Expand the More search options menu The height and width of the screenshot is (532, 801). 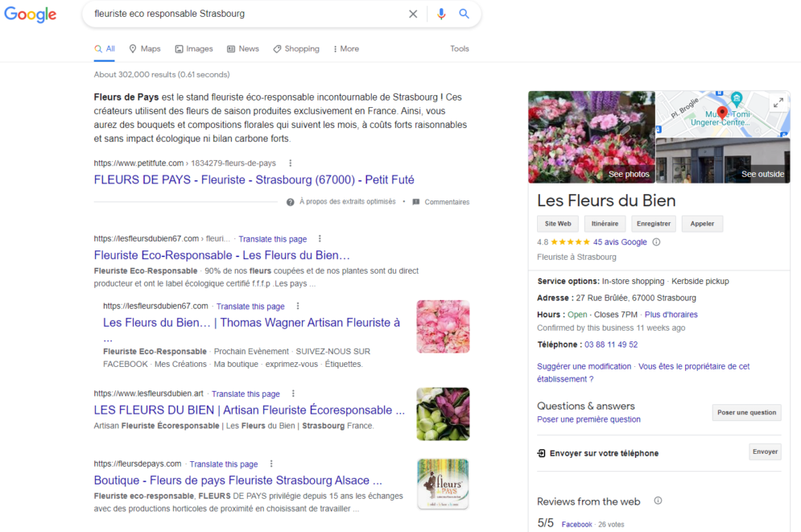[x=346, y=49]
